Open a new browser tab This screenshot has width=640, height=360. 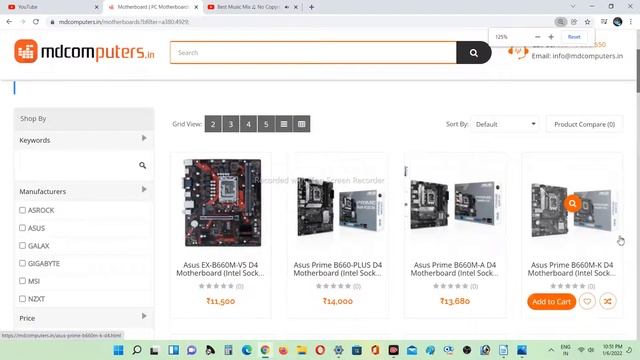(x=311, y=7)
